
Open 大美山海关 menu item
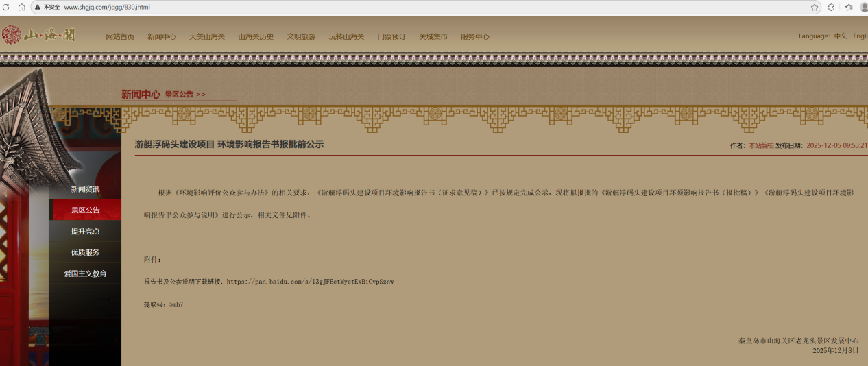tap(207, 37)
